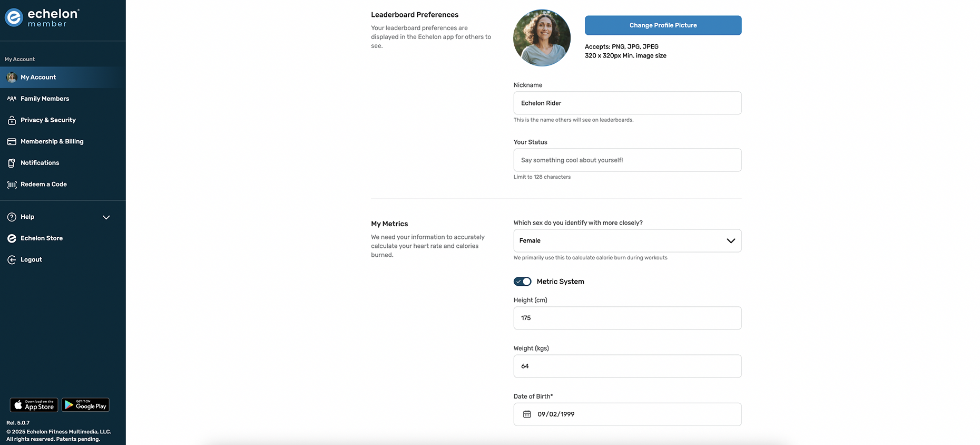This screenshot has height=445, width=980.
Task: Click the Leaderboard Preferences heading
Action: click(415, 15)
